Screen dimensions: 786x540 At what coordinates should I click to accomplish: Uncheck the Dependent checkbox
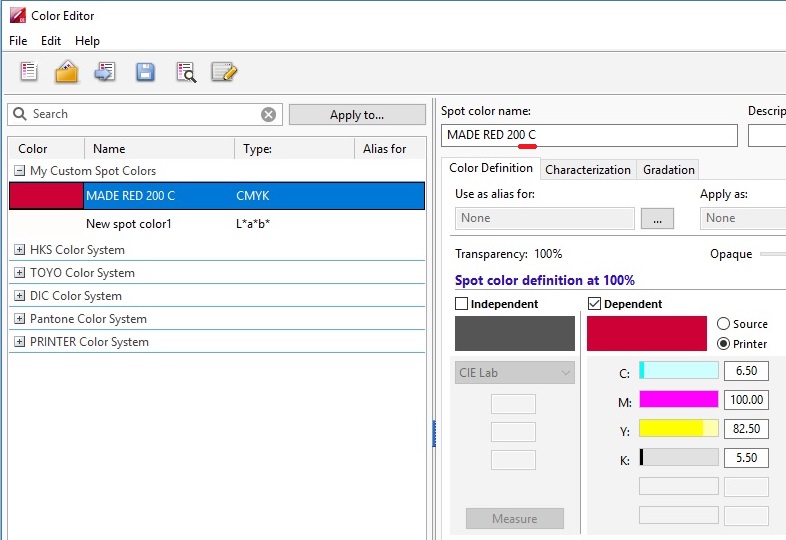[594, 304]
